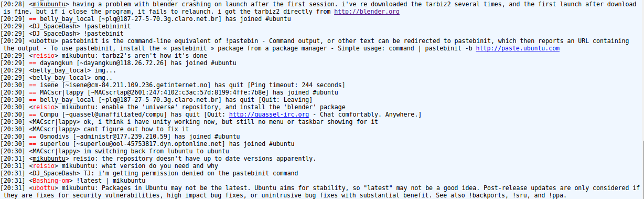This screenshot has height=199, width=644.
Task: Open the http://blender.org link
Action: (x=367, y=11)
